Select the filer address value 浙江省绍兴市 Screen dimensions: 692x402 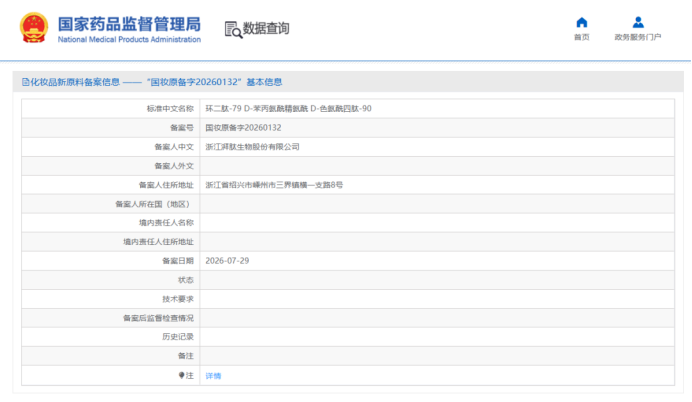coord(274,185)
